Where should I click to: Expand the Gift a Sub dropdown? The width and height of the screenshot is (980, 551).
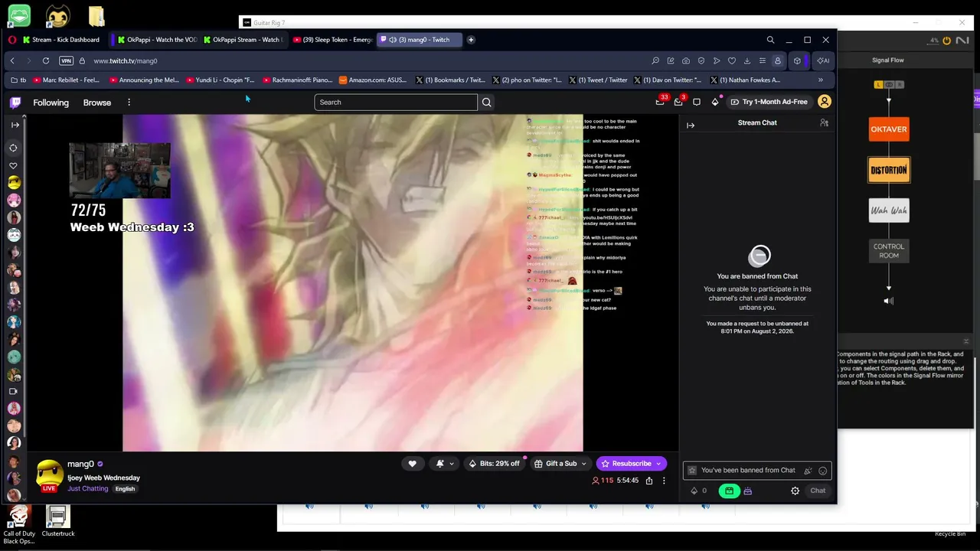pos(583,464)
